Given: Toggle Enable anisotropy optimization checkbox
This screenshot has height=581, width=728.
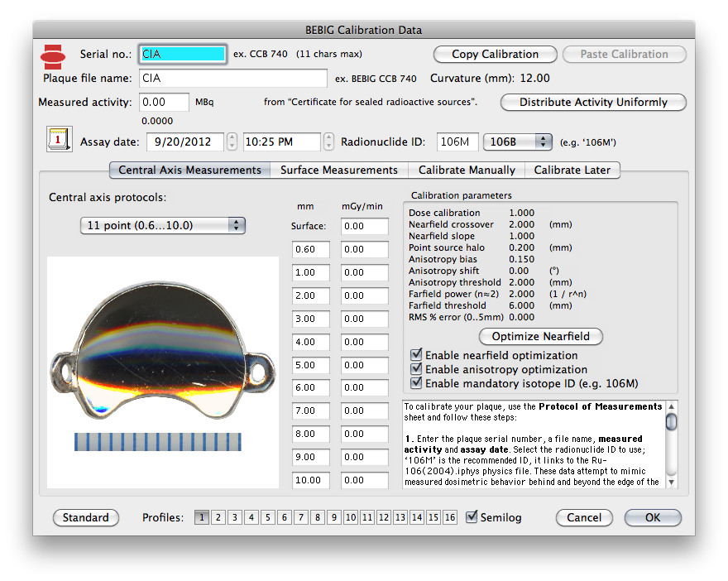Looking at the screenshot, I should point(416,369).
